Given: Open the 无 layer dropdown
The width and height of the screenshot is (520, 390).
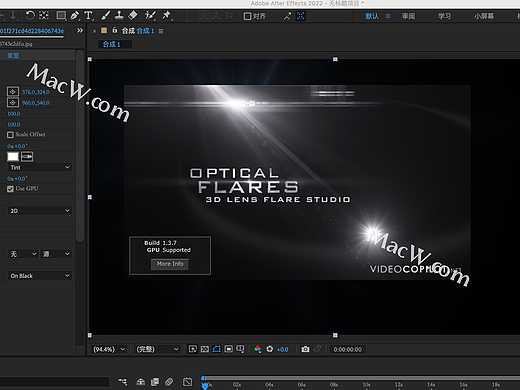Looking at the screenshot, I should pos(23,254).
